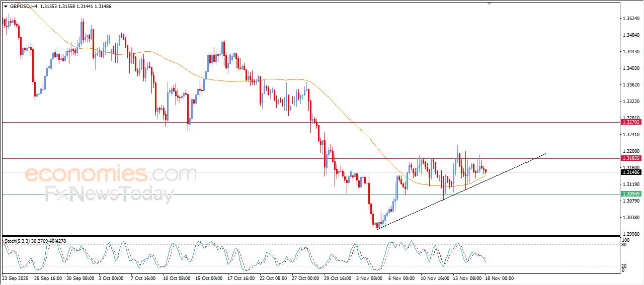Click the 1.35240 price scale value

pyautogui.click(x=631, y=19)
